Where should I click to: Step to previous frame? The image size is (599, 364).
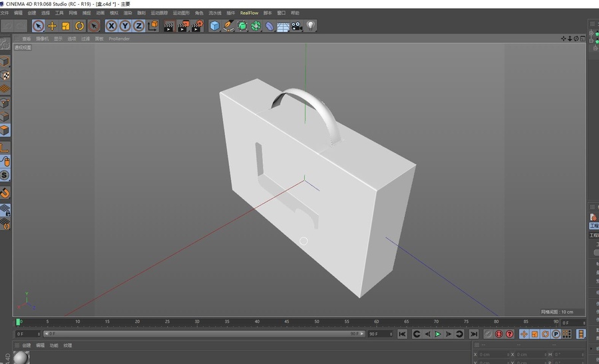[427, 334]
